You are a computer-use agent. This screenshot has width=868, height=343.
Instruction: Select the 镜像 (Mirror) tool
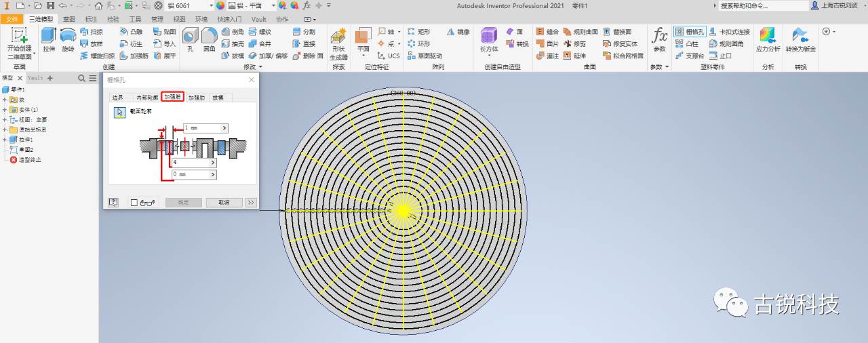[458, 32]
